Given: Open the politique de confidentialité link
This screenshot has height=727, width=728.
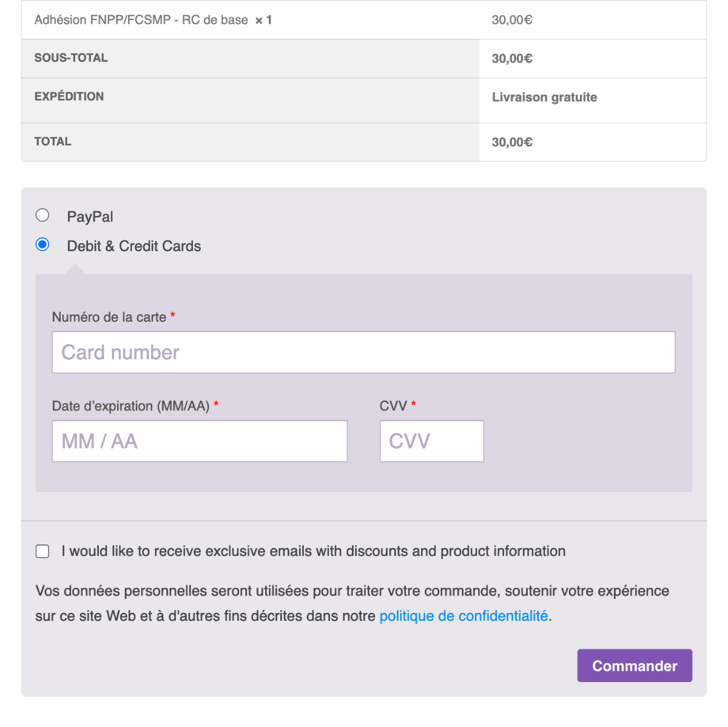Looking at the screenshot, I should [463, 616].
